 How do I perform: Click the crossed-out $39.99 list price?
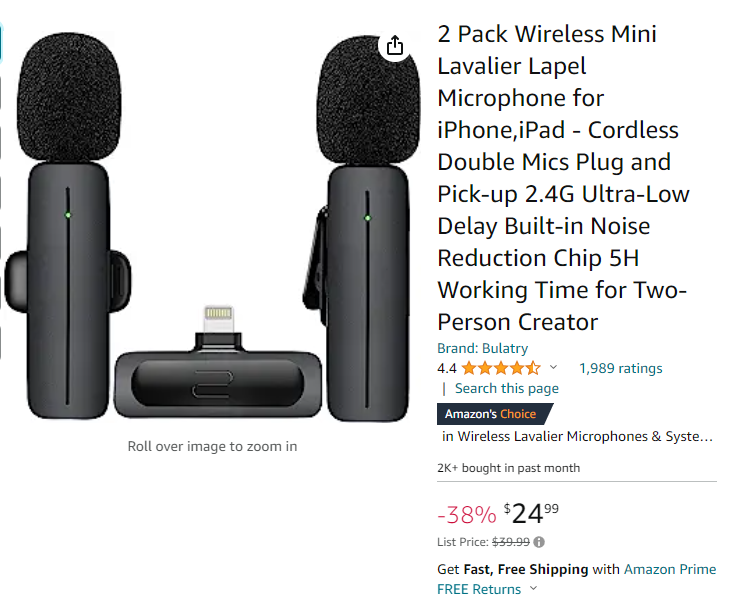pos(511,542)
